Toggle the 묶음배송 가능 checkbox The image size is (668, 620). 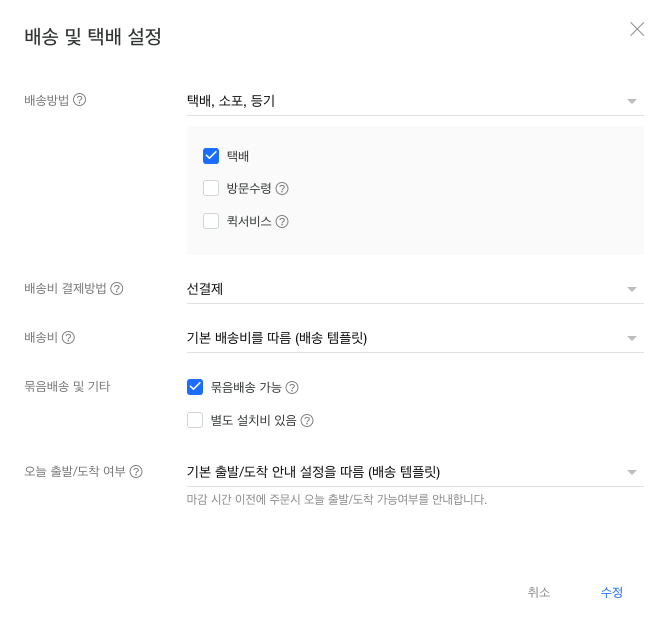(195, 387)
